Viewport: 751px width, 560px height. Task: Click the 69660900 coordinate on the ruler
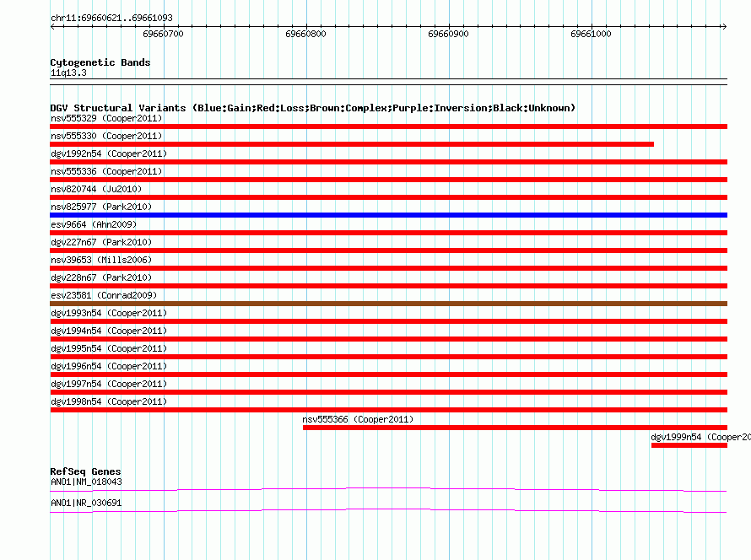coord(448,34)
